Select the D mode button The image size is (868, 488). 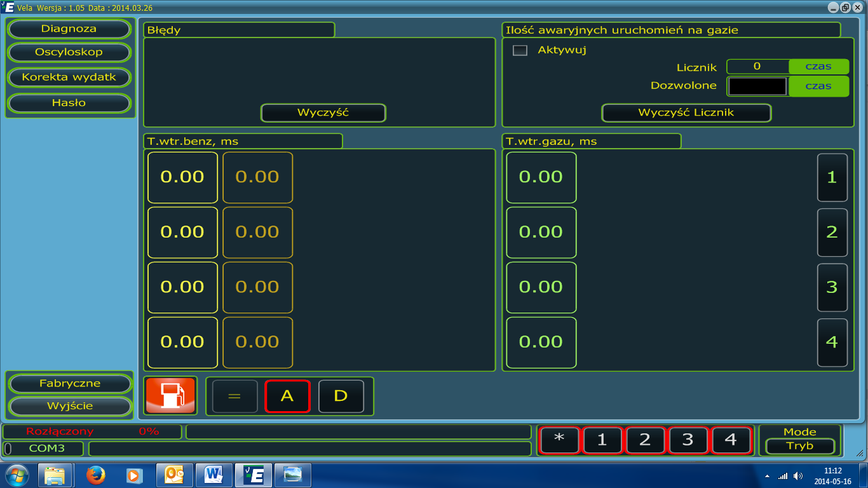[x=341, y=396]
